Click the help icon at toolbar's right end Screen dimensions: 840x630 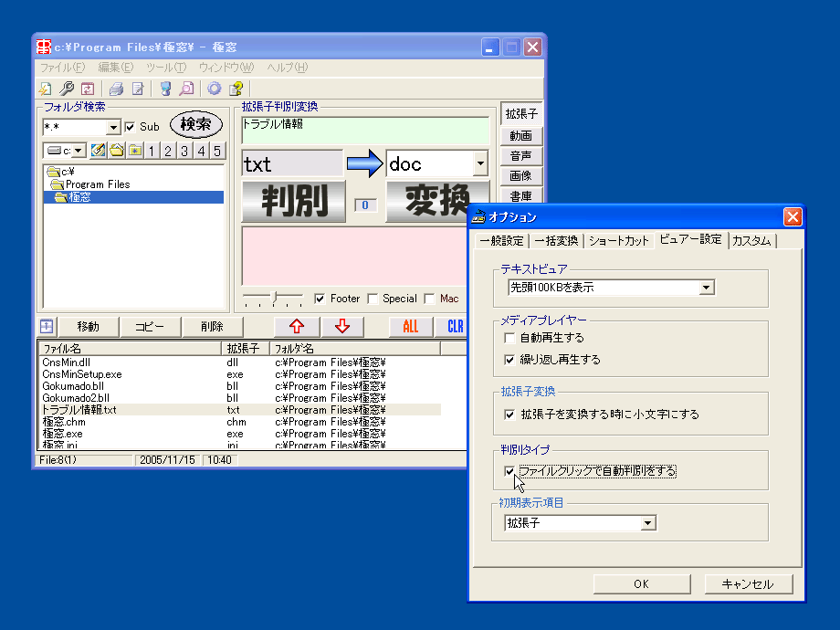(x=236, y=88)
